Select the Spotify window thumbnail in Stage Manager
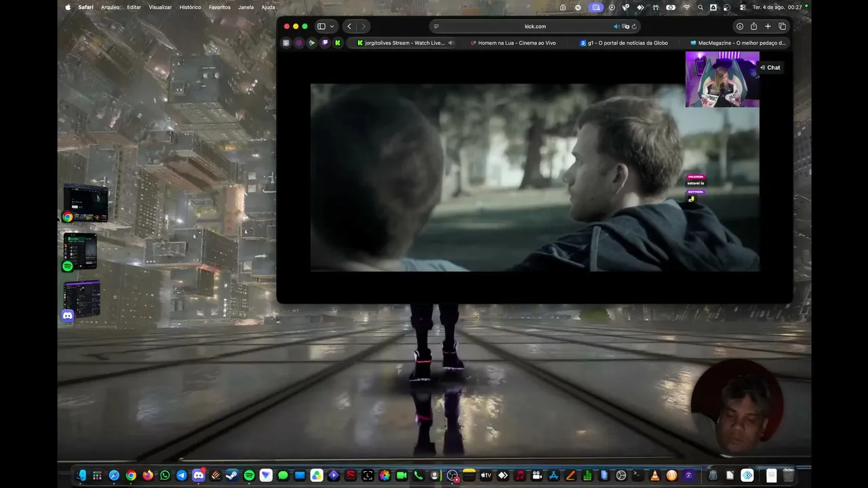868x488 pixels. (x=80, y=251)
